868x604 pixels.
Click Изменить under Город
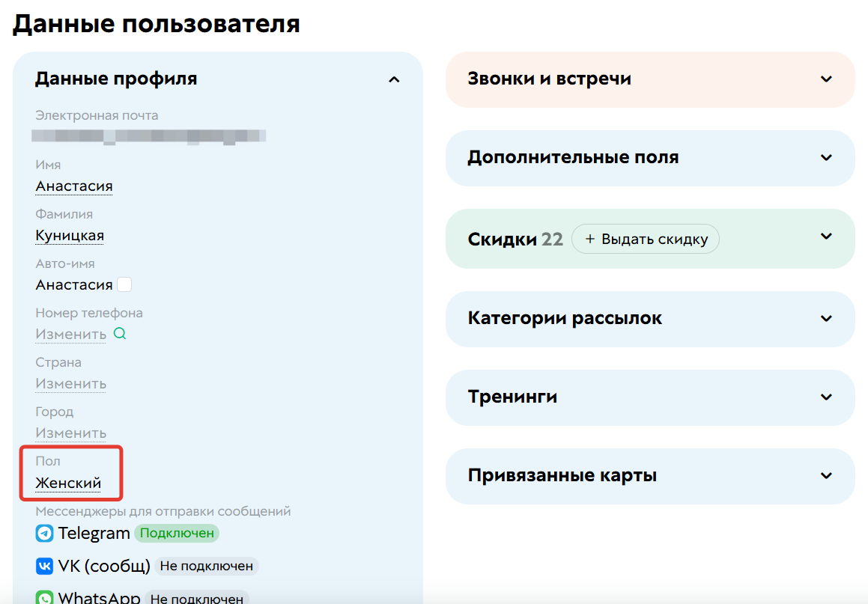pos(70,433)
